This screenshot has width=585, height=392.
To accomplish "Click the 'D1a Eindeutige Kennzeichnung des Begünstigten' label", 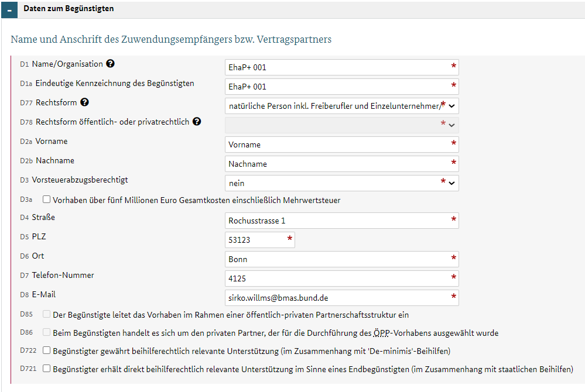I will (x=107, y=84).
